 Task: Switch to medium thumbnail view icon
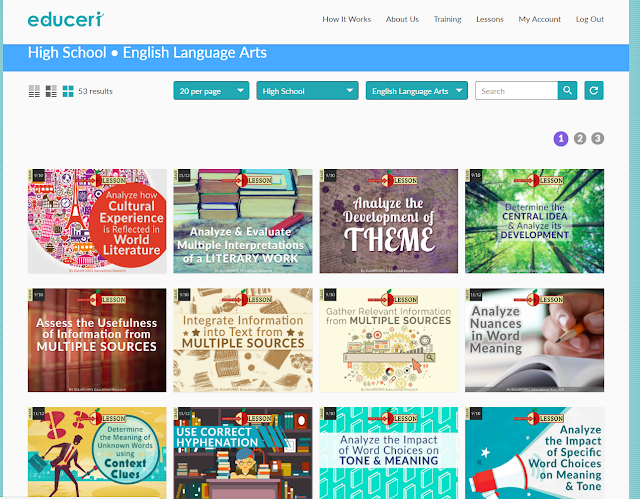(x=51, y=91)
